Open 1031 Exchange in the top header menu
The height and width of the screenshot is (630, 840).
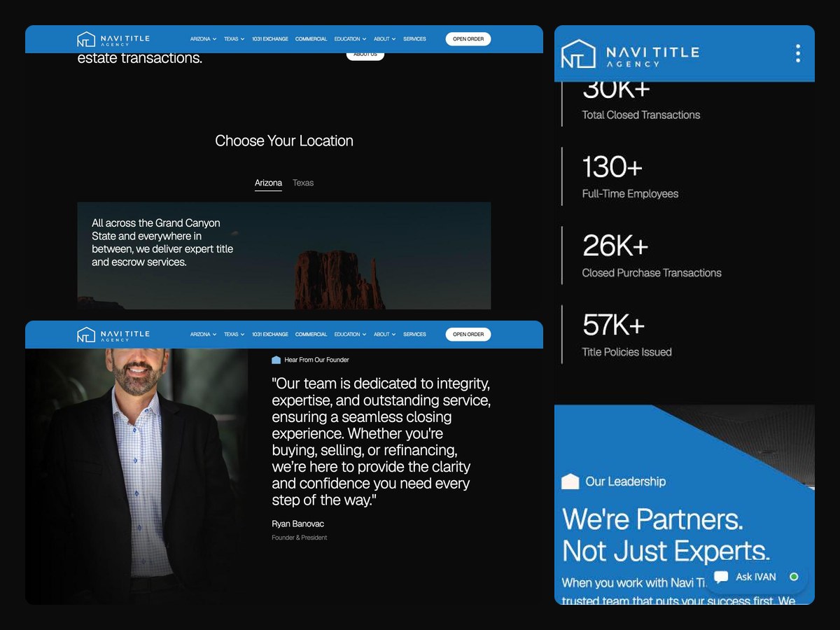pos(270,39)
